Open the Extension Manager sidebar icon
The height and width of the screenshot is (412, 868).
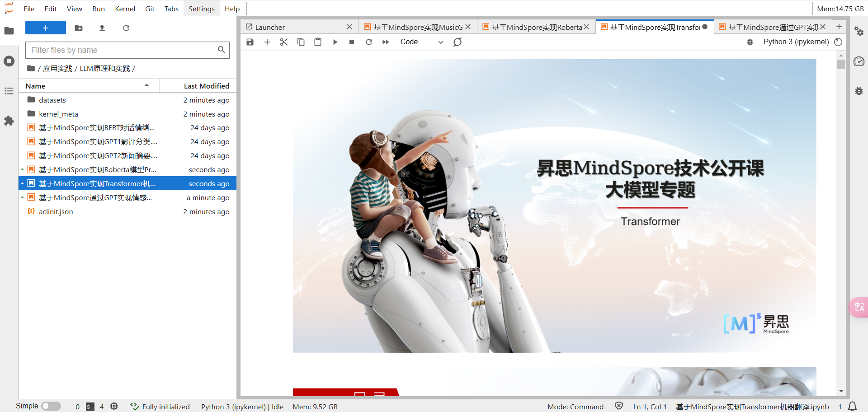tap(9, 121)
